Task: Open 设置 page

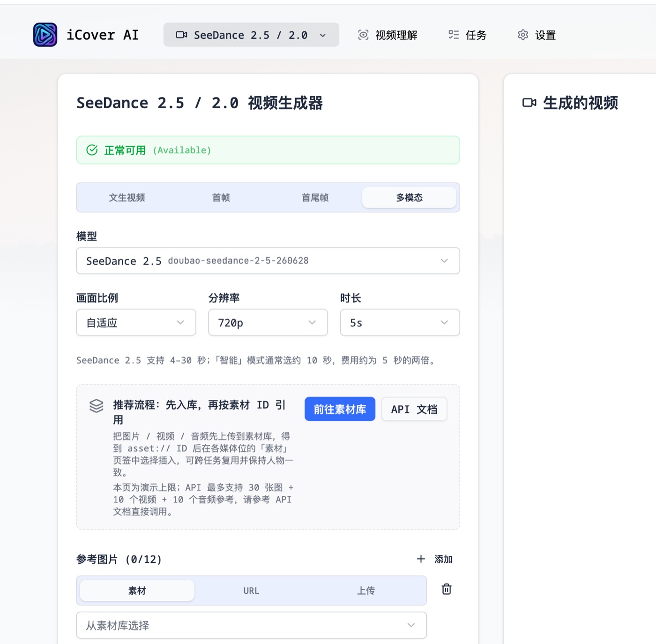Action: [x=537, y=35]
